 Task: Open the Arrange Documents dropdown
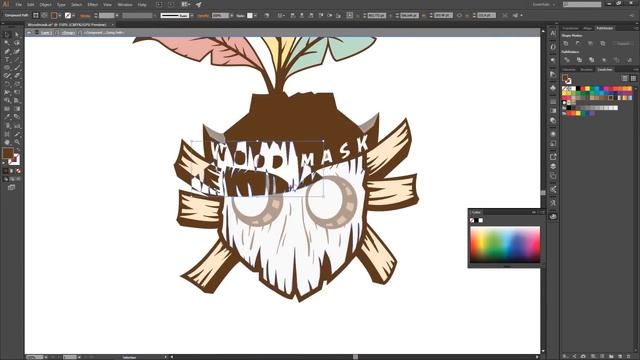pyautogui.click(x=185, y=4)
